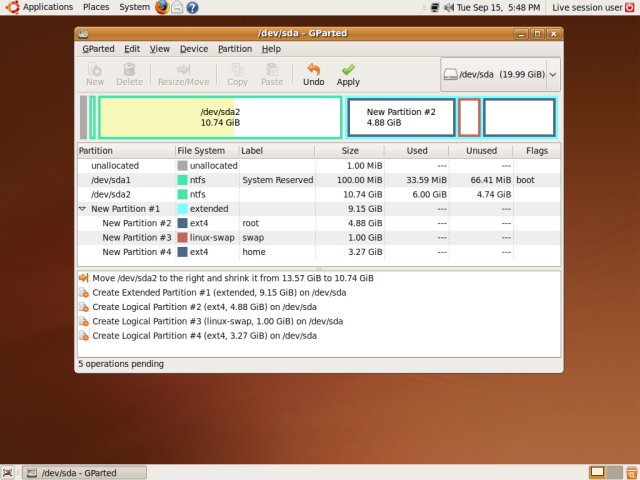Click the Copy toolbar icon

click(237, 70)
